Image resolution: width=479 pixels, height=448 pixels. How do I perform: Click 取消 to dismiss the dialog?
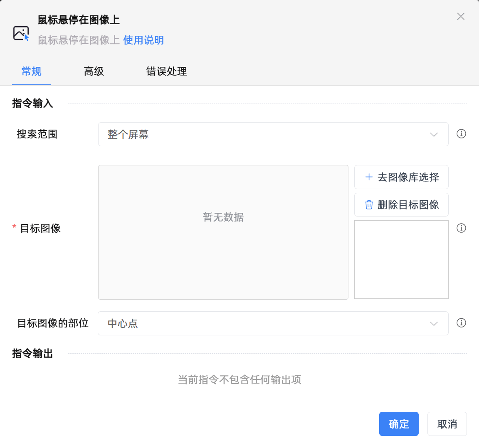(x=447, y=424)
